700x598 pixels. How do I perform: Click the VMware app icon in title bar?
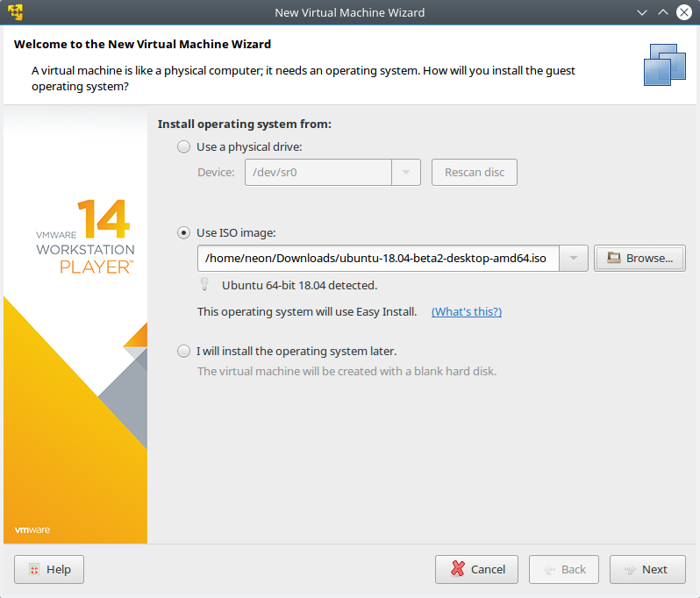16,12
